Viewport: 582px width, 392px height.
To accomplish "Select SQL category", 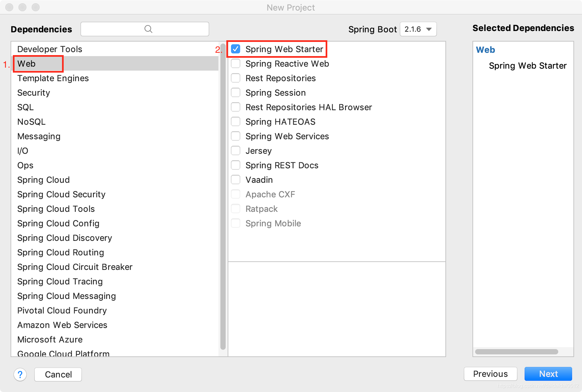I will [x=115, y=107].
